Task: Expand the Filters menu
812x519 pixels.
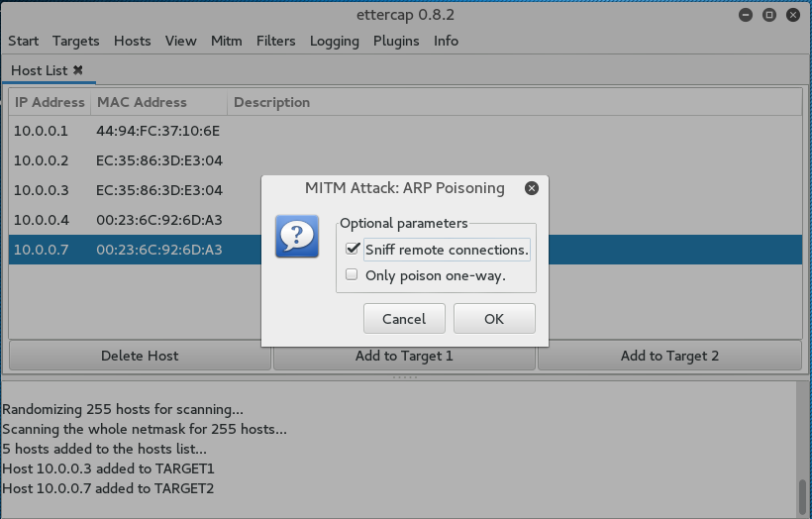Action: click(x=275, y=41)
